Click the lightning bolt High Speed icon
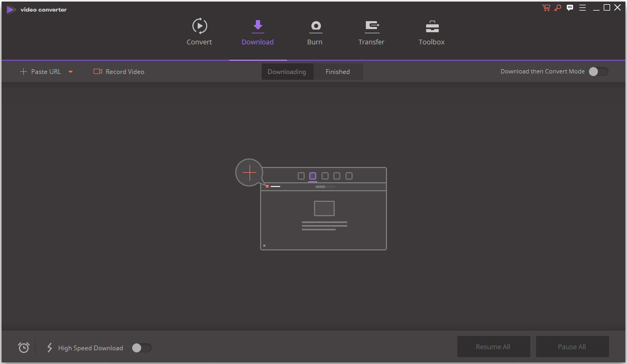Viewport: 627px width, 364px height. click(x=50, y=348)
